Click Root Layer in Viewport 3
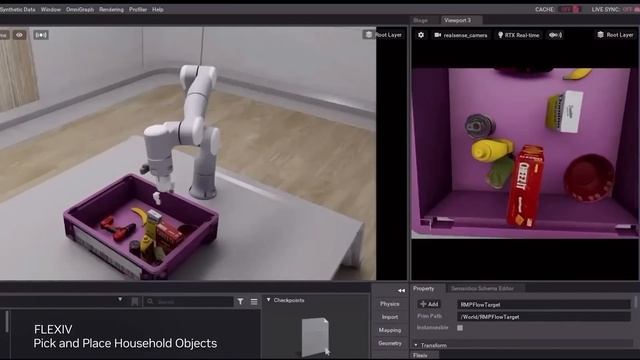 [615, 35]
